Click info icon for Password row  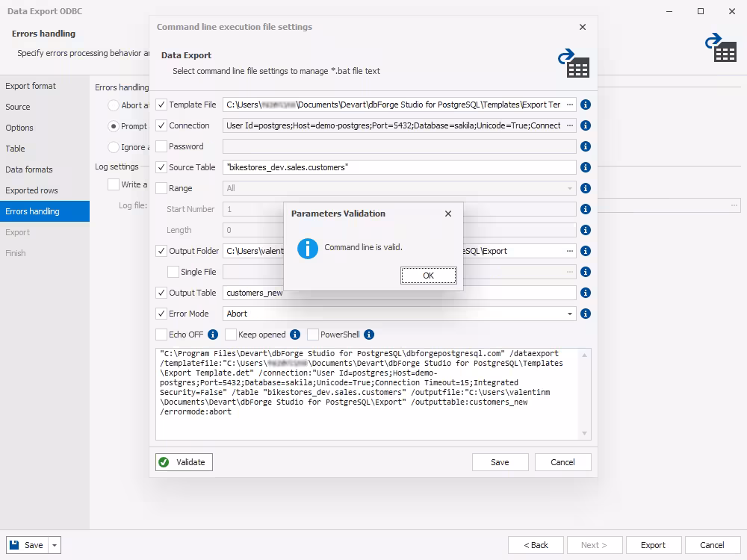coord(586,146)
